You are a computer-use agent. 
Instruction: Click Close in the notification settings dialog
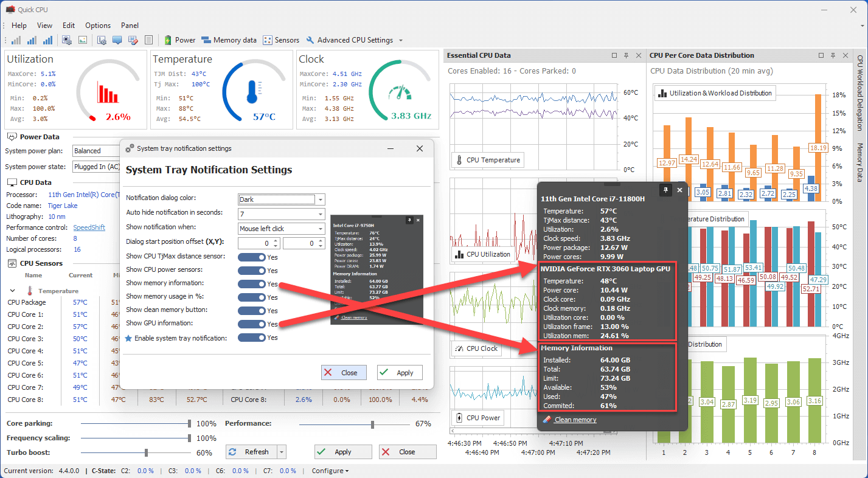tap(344, 372)
